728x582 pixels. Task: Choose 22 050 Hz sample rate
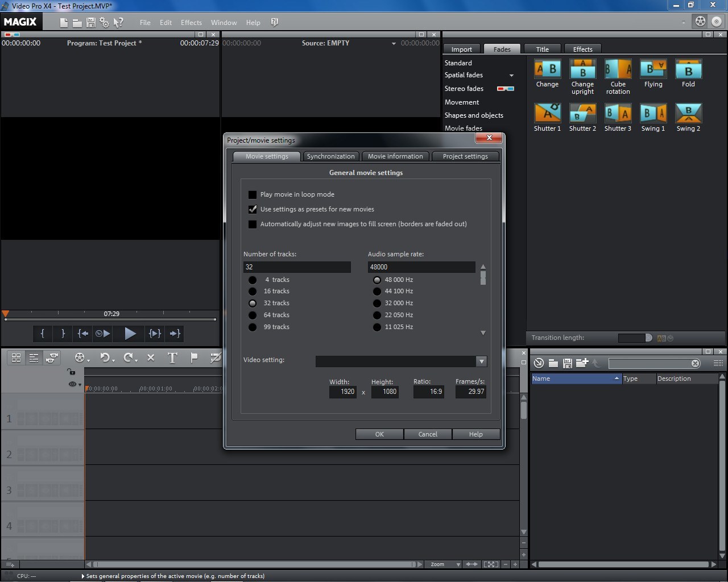coord(377,315)
